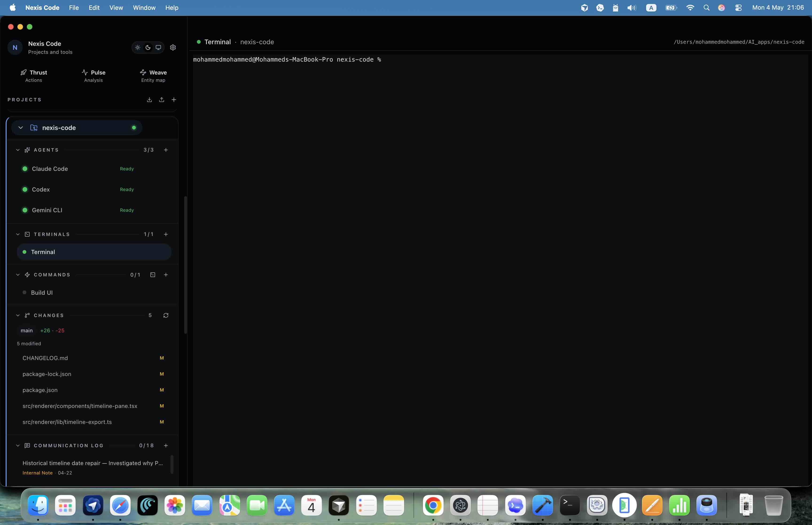Open settings gear in sidebar header

[x=173, y=47]
